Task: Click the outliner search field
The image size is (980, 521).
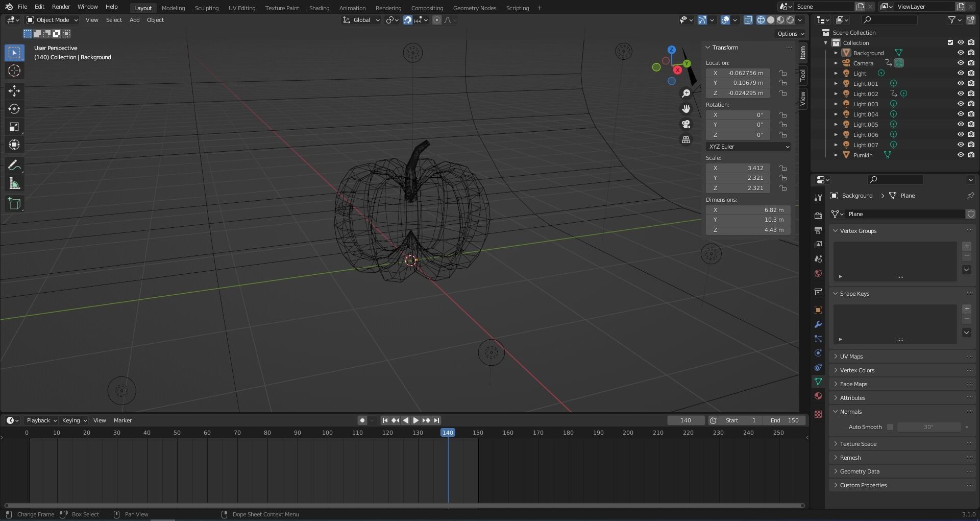Action: pyautogui.click(x=889, y=20)
